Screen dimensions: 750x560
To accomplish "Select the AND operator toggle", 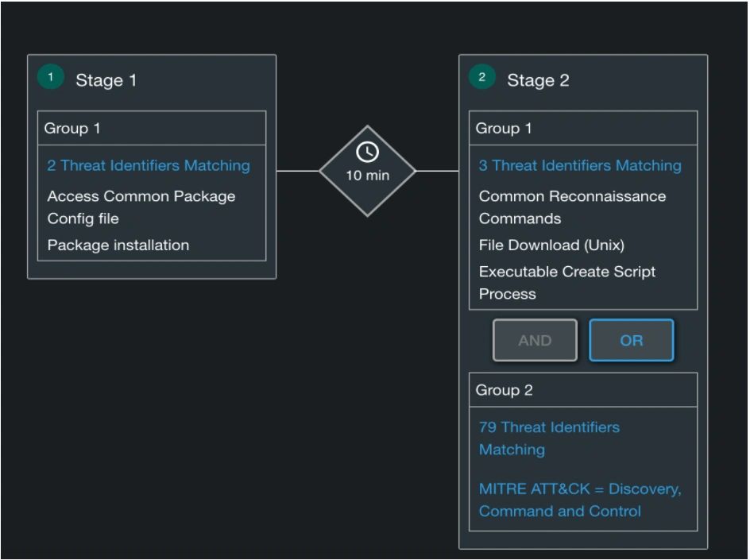I will click(x=535, y=340).
